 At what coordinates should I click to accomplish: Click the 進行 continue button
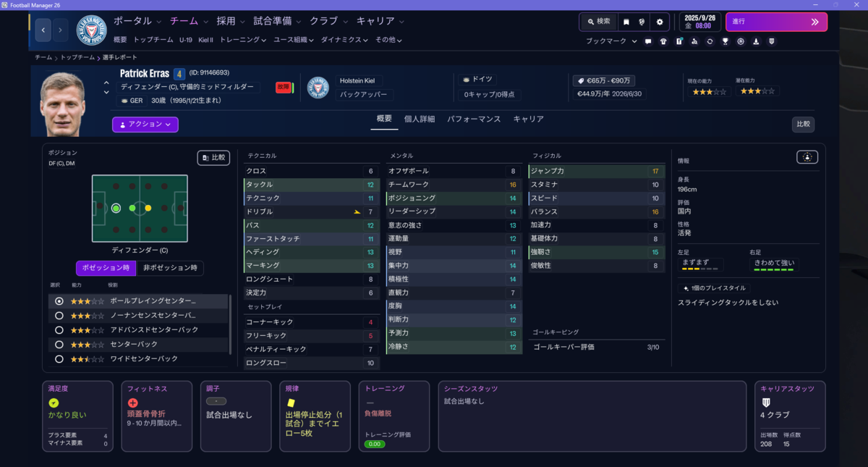point(776,22)
